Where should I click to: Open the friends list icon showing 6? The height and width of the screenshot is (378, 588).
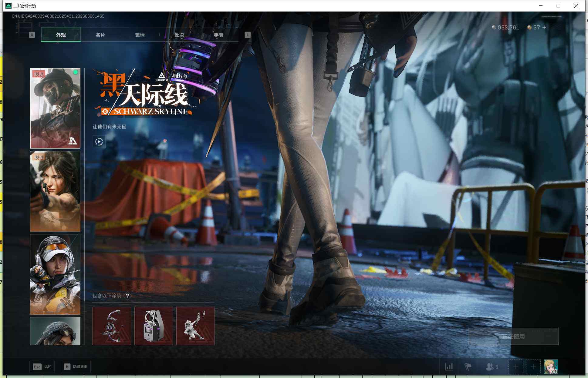pos(492,367)
